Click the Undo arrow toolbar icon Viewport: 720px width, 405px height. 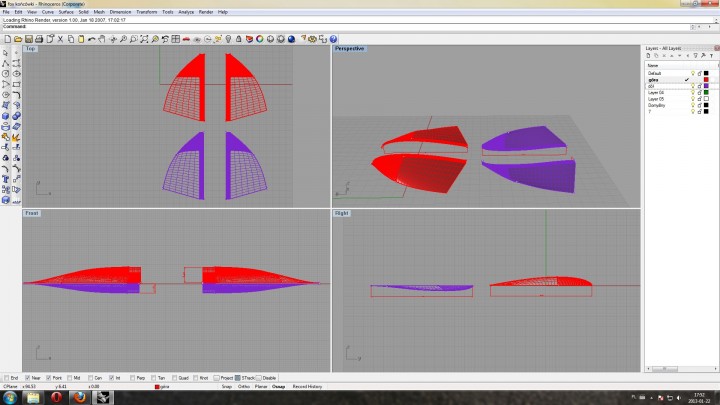(92, 38)
